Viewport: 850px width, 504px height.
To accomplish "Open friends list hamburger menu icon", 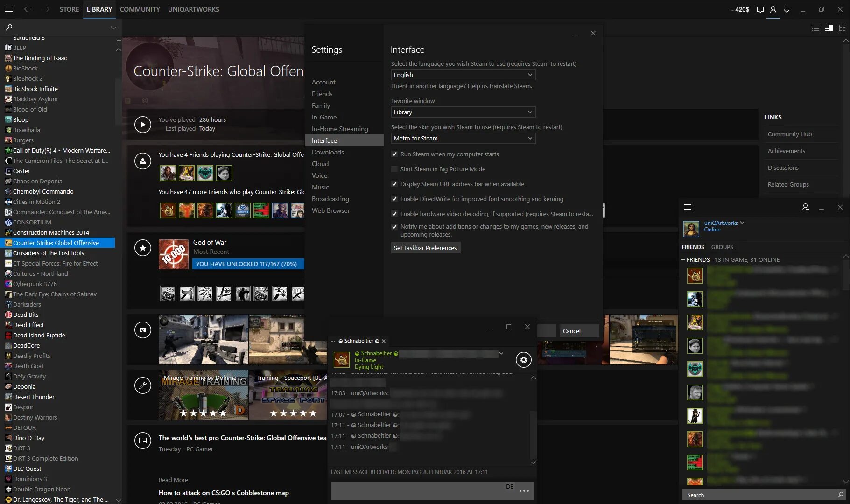I will click(688, 207).
